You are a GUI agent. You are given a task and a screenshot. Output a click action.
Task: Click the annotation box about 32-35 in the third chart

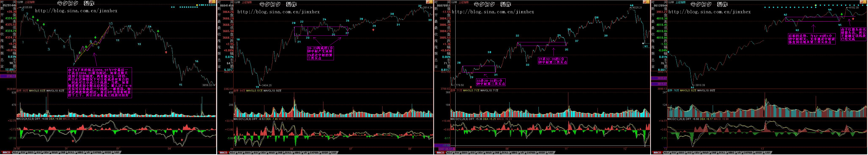tap(552, 60)
